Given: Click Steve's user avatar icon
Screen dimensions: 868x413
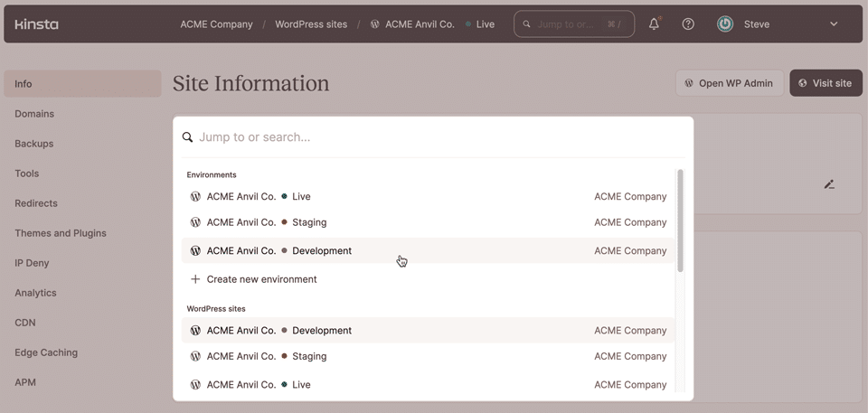Looking at the screenshot, I should pos(725,23).
